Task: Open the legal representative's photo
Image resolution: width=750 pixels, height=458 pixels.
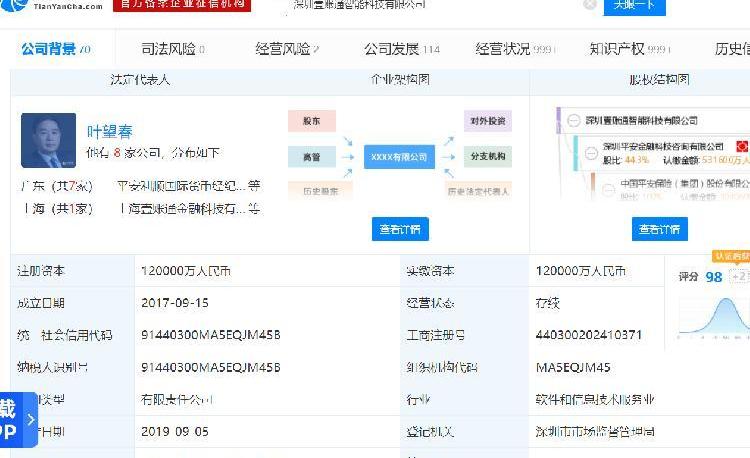Action: point(48,140)
